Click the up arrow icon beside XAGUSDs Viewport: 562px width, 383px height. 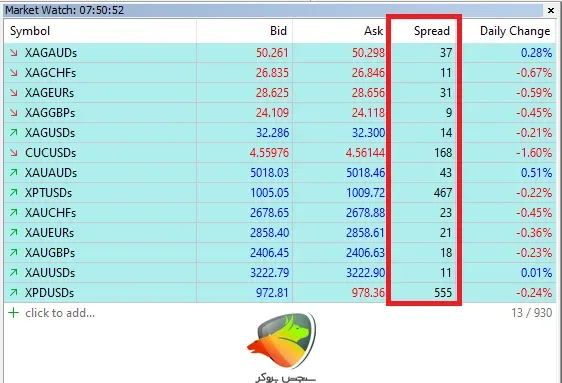point(14,133)
